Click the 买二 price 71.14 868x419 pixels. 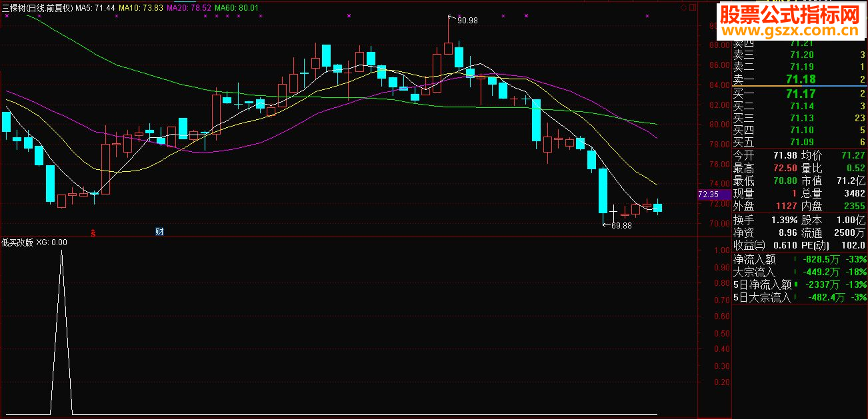coord(801,107)
